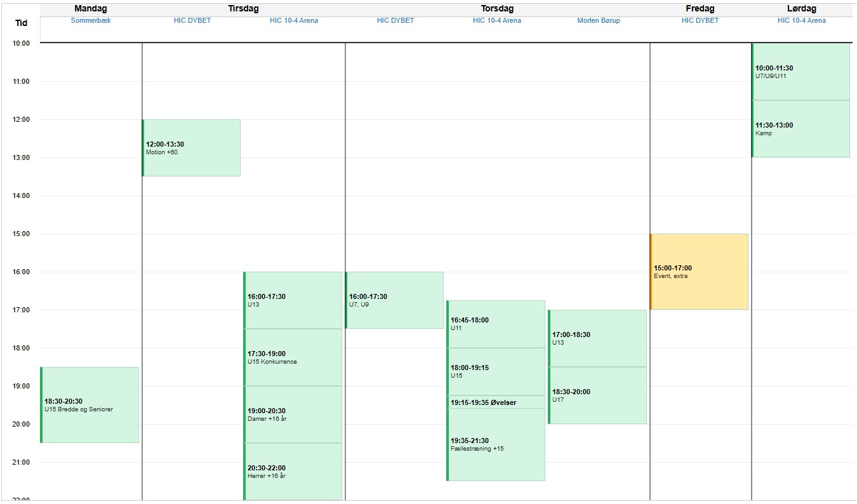The height and width of the screenshot is (504, 857).
Task: Open the Fællestræning +15 event
Action: pyautogui.click(x=496, y=444)
